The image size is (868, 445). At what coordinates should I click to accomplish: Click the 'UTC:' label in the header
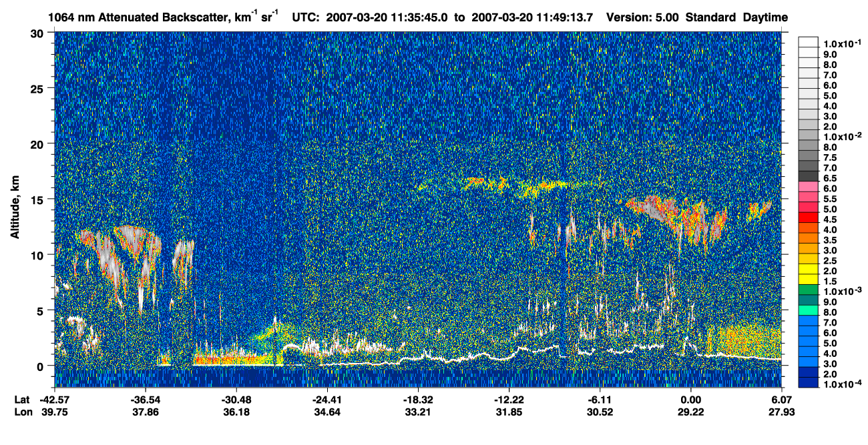click(306, 17)
